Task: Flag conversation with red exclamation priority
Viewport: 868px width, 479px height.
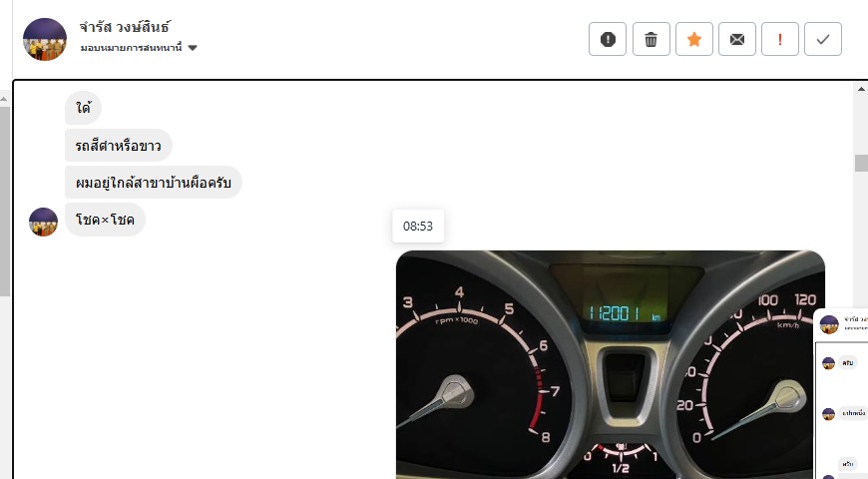Action: point(780,39)
